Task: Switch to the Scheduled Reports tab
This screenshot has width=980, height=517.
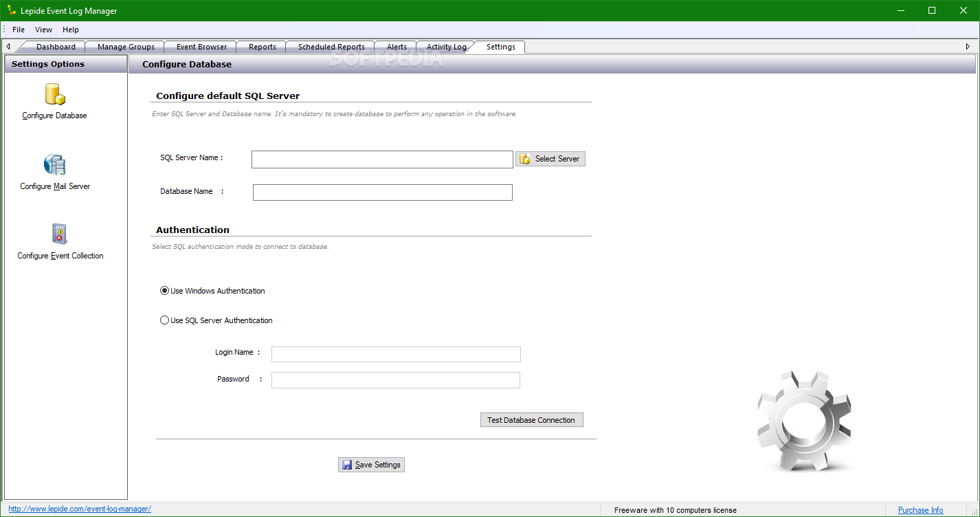Action: pyautogui.click(x=331, y=47)
